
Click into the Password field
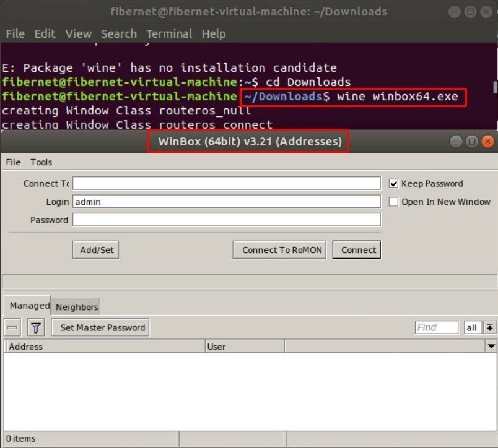click(x=227, y=220)
